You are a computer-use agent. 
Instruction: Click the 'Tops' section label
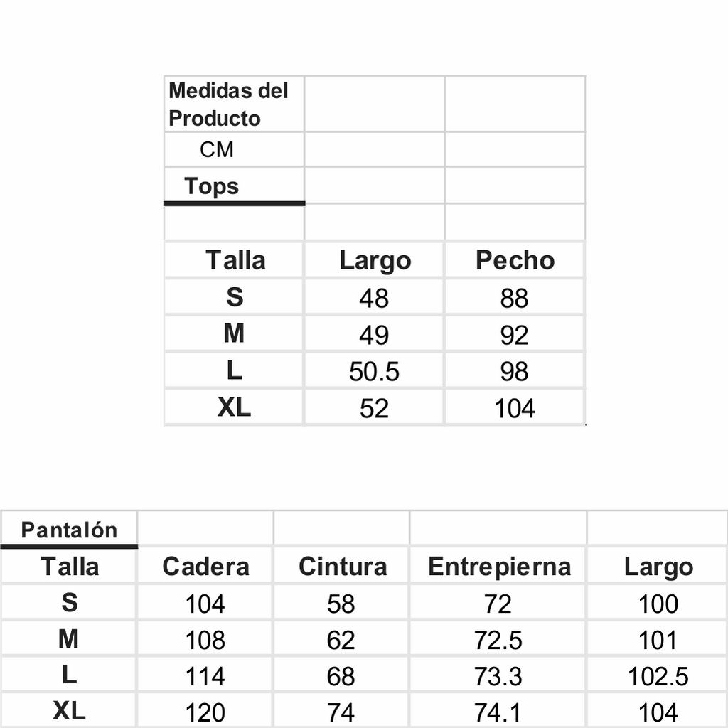211,186
